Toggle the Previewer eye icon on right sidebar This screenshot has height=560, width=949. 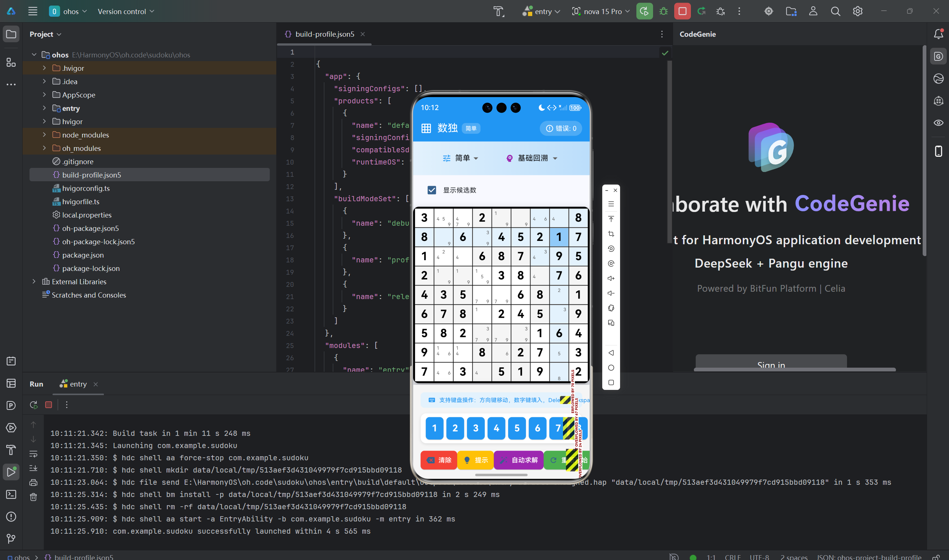coord(938,123)
